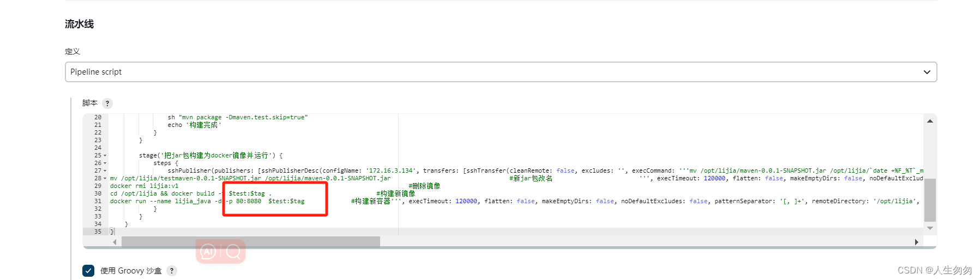The width and height of the screenshot is (980, 280).
Task: Collapse the code fold at line 26
Action: 105,163
